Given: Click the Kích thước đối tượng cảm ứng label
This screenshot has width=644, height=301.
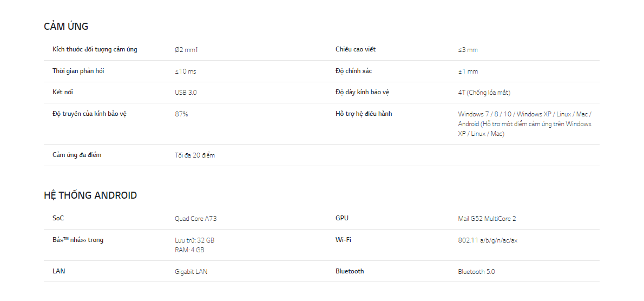Looking at the screenshot, I should pos(95,50).
